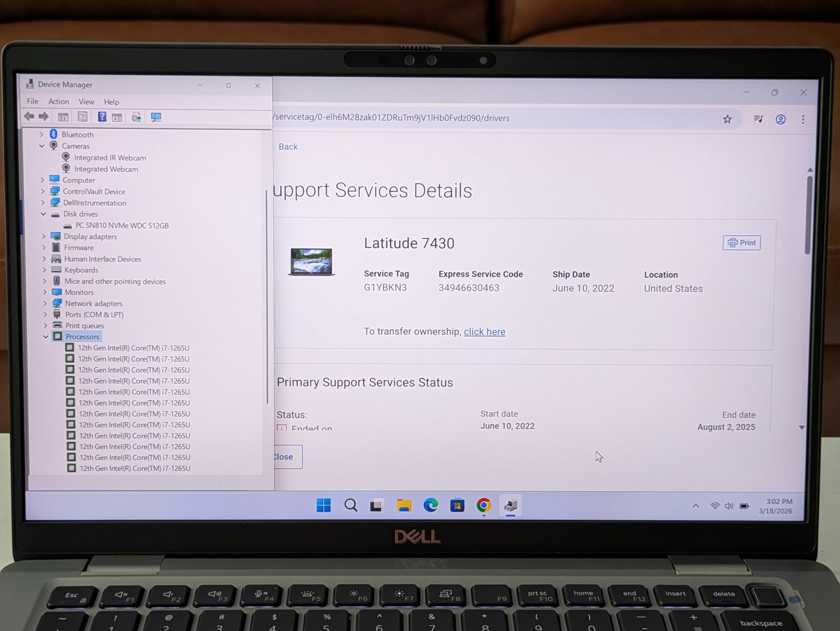
Task: Click the Properties toolbar icon
Action: tap(82, 117)
